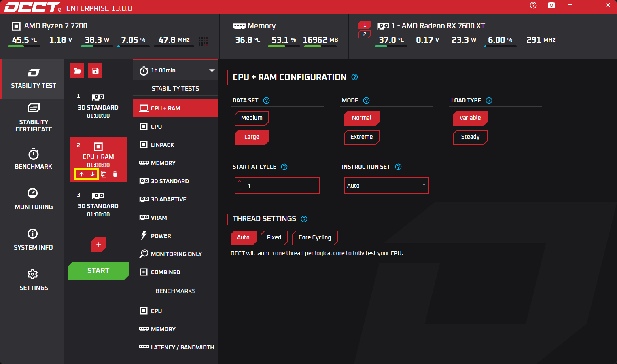Open the Instruction Set Auto dropdown
The height and width of the screenshot is (364, 617).
pos(386,186)
